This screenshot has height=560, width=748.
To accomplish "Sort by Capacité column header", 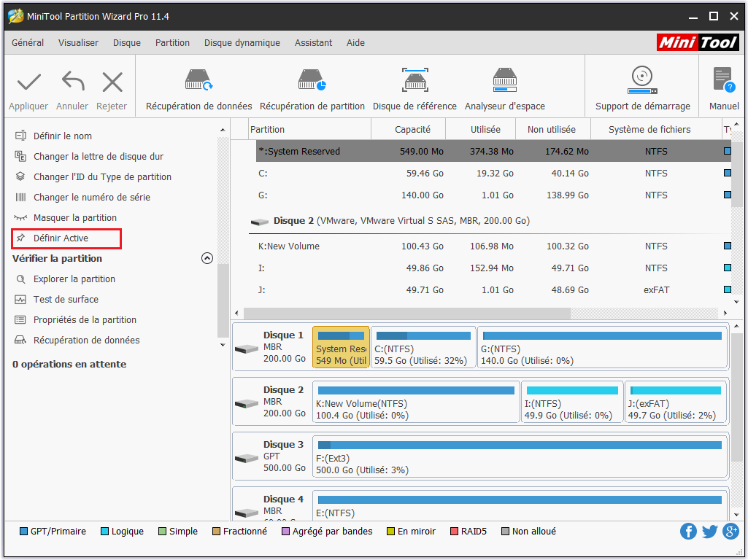I will [409, 130].
